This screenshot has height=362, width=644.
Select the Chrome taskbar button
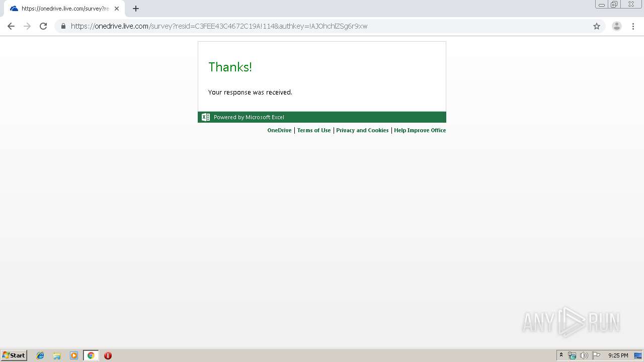91,355
